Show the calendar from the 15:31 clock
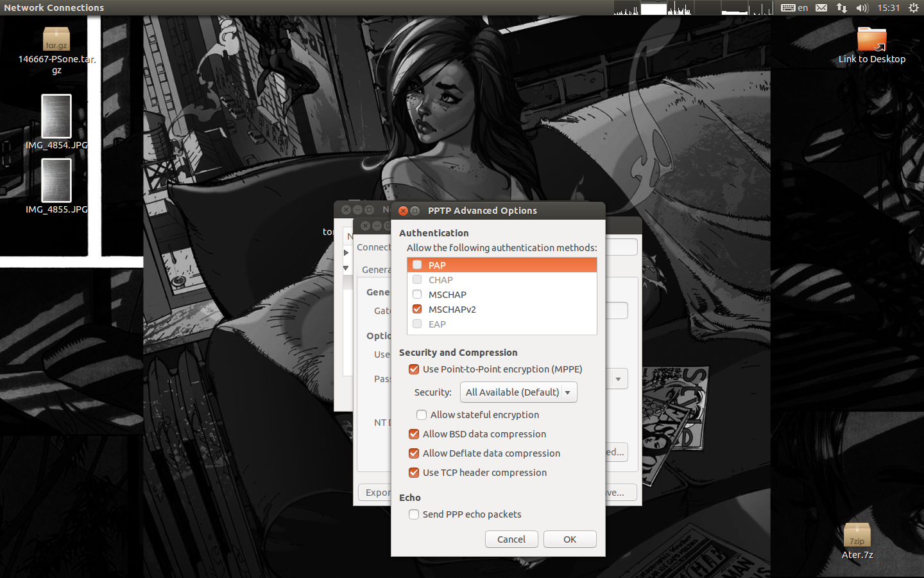The height and width of the screenshot is (578, 924). 889,8
